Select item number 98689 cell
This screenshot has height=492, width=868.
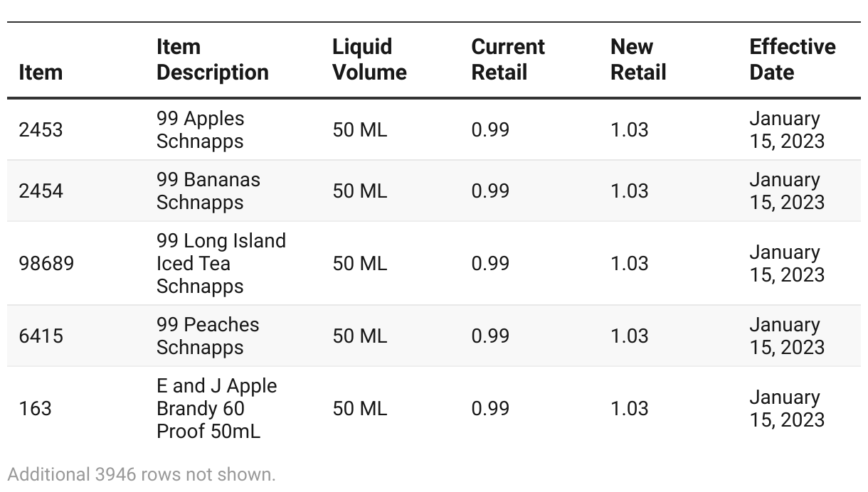pyautogui.click(x=46, y=264)
